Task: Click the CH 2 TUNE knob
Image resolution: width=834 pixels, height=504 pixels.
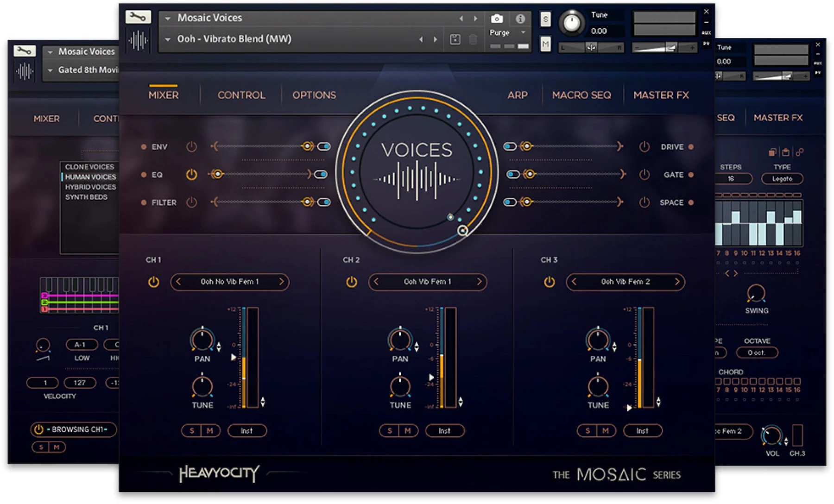Action: point(400,387)
